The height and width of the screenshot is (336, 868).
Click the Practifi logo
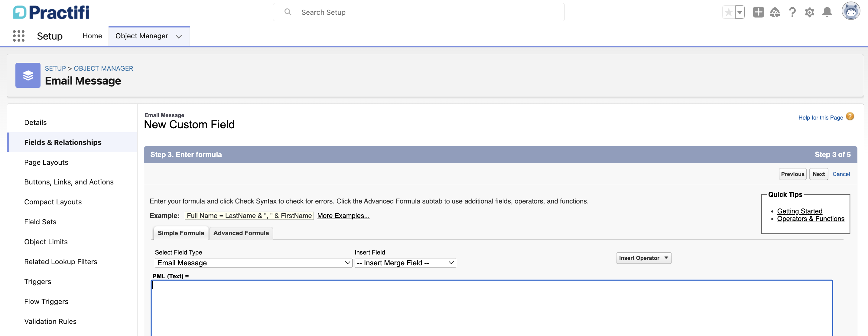(51, 12)
